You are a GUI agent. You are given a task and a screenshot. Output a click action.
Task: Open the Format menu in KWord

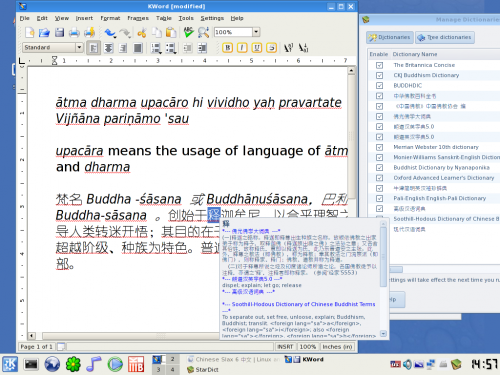tap(110, 18)
